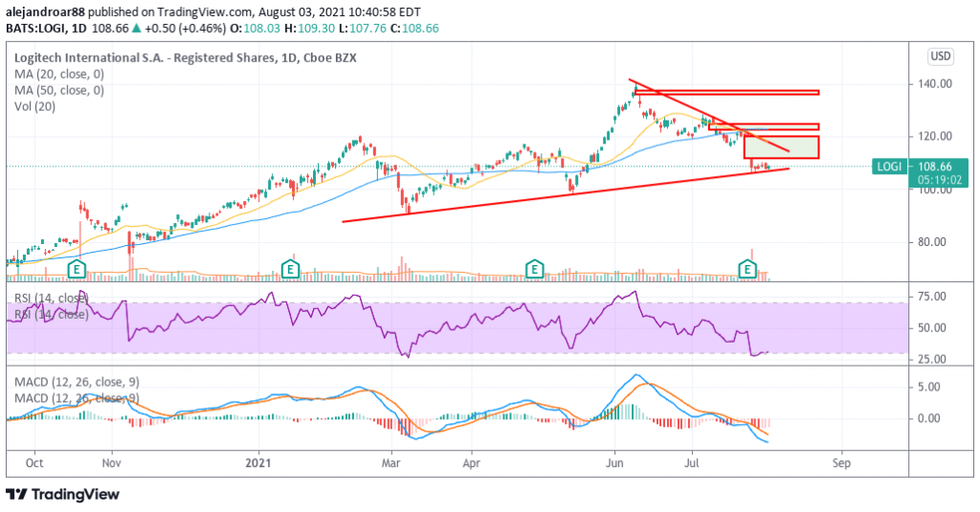The width and height of the screenshot is (980, 512).
Task: Click the TradingView logo at the bottom
Action: click(63, 495)
